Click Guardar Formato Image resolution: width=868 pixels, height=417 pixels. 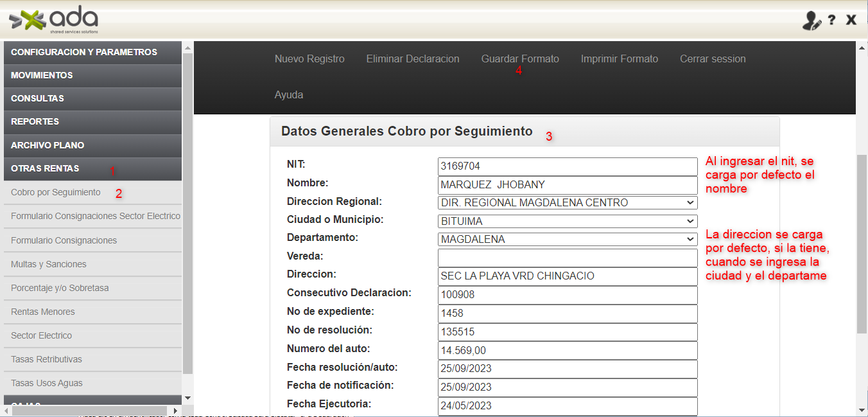point(520,59)
